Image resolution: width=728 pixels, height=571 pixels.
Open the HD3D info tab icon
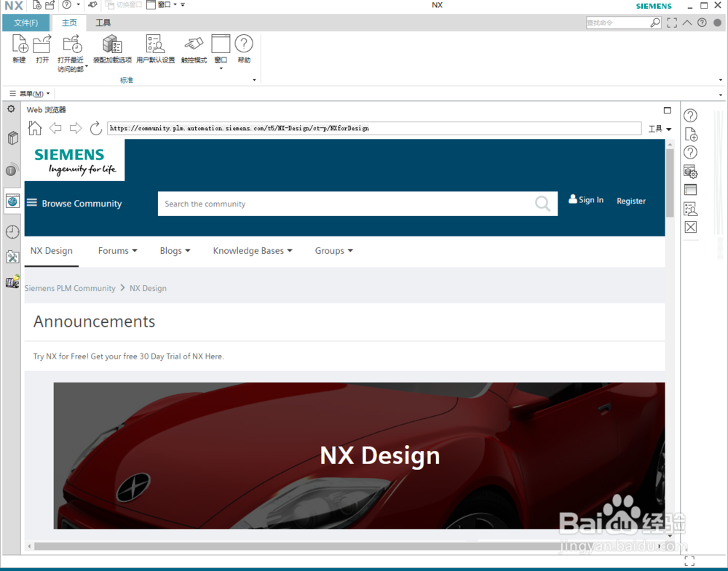pos(12,169)
